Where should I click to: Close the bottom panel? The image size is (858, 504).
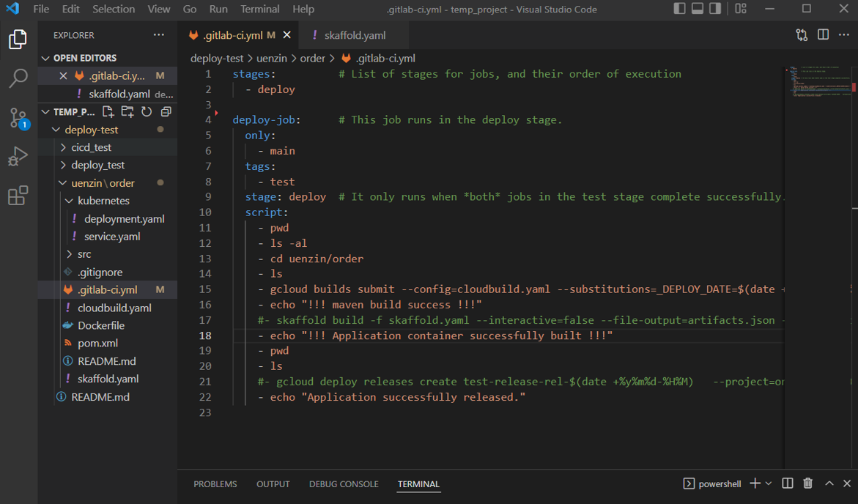847,483
